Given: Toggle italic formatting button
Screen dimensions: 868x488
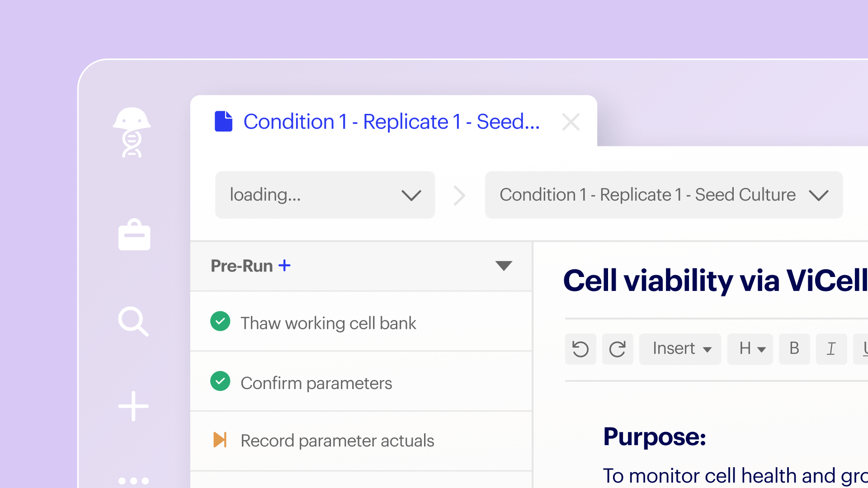Looking at the screenshot, I should (831, 349).
